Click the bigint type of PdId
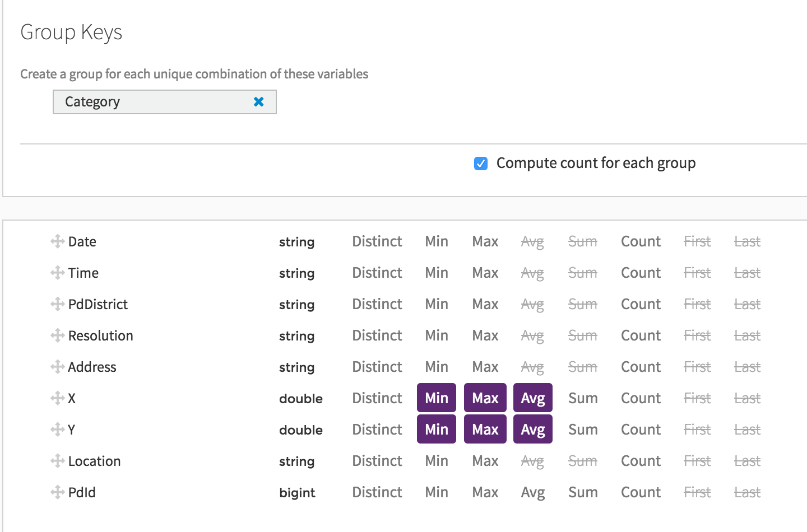 pos(297,493)
